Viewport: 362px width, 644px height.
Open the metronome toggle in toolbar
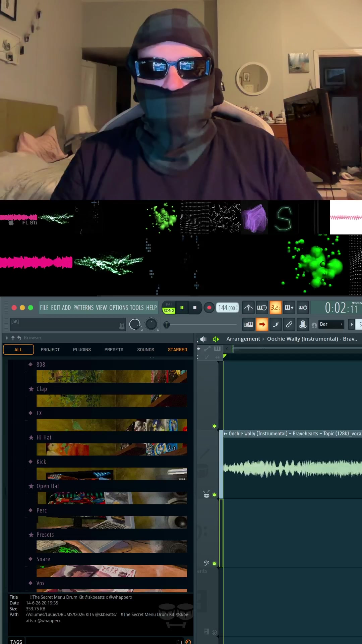pos(248,308)
